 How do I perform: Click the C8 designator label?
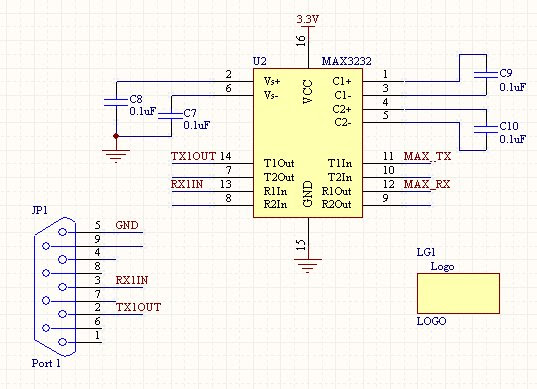point(136,99)
